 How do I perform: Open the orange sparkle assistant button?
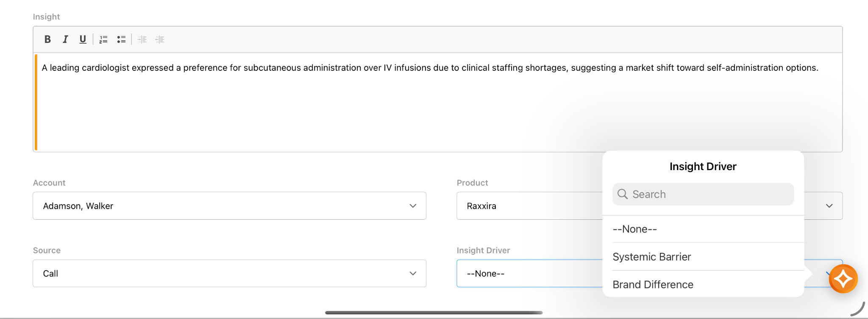point(843,279)
